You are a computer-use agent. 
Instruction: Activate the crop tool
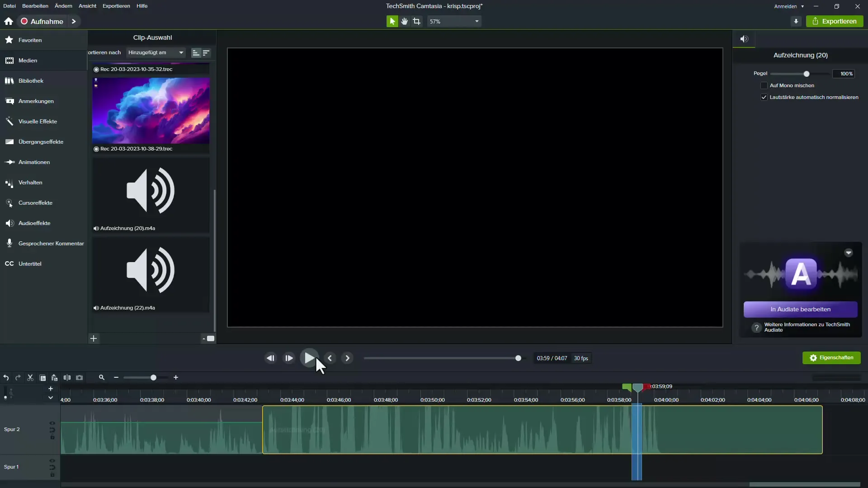click(416, 21)
